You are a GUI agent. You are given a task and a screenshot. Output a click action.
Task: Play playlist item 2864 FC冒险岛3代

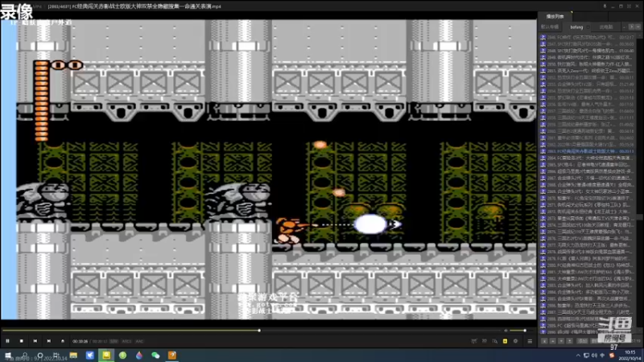click(x=588, y=158)
